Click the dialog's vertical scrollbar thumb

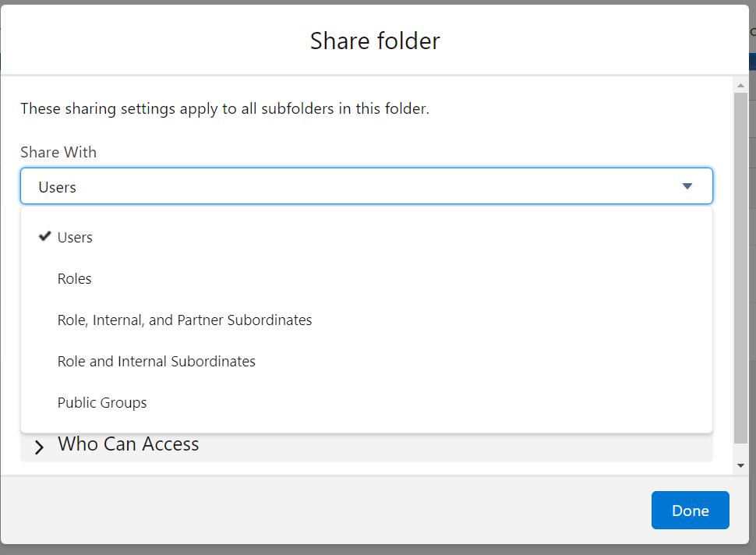[740, 265]
